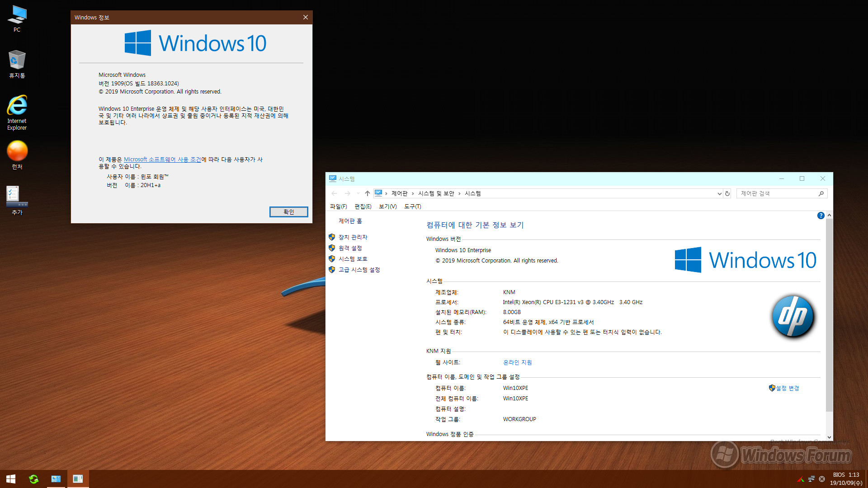Expand the chevron before 제어판 breadcrumb

[x=386, y=193]
